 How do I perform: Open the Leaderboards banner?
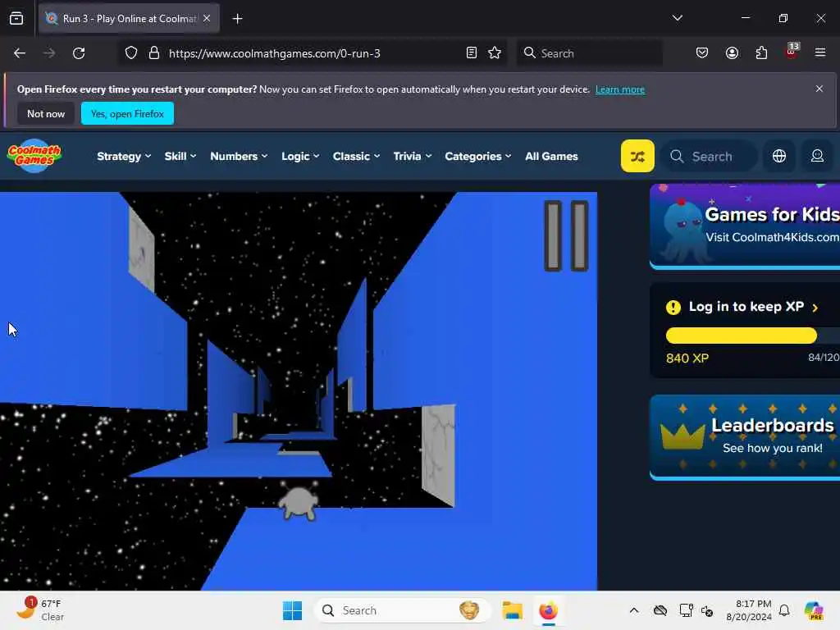click(745, 437)
